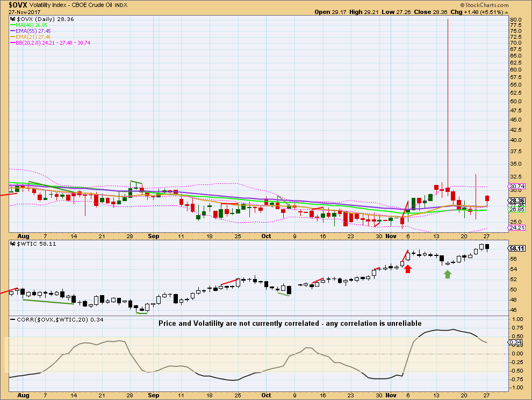Viewport: 532px width, 400px height.
Task: Click the 'Volatility Index - CBOE Crude Oil' name
Action: [71, 5]
